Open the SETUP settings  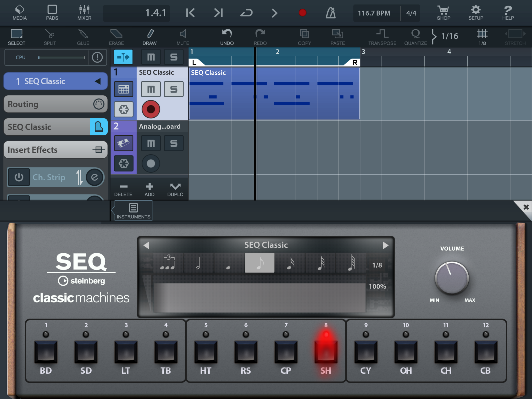coord(476,12)
